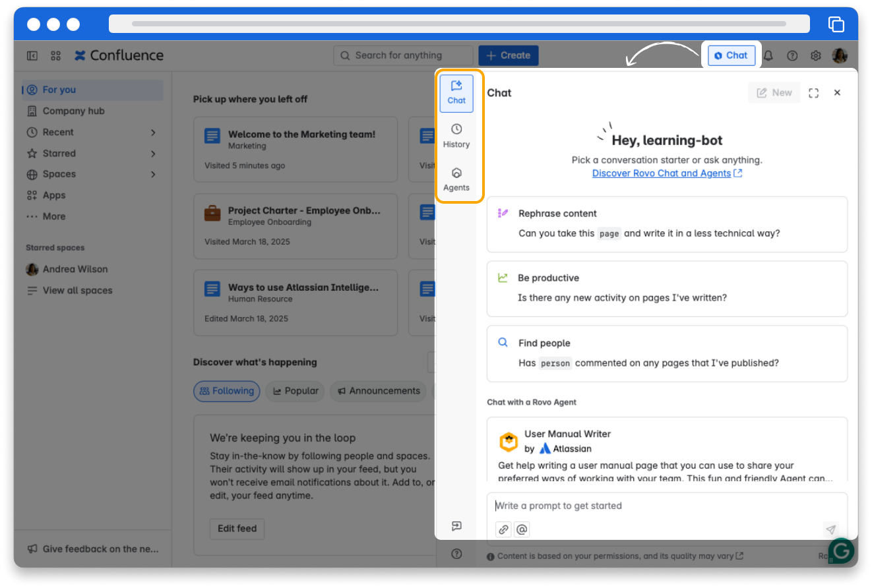Open Apps in the sidebar
The width and height of the screenshot is (872, 588).
(x=93, y=196)
